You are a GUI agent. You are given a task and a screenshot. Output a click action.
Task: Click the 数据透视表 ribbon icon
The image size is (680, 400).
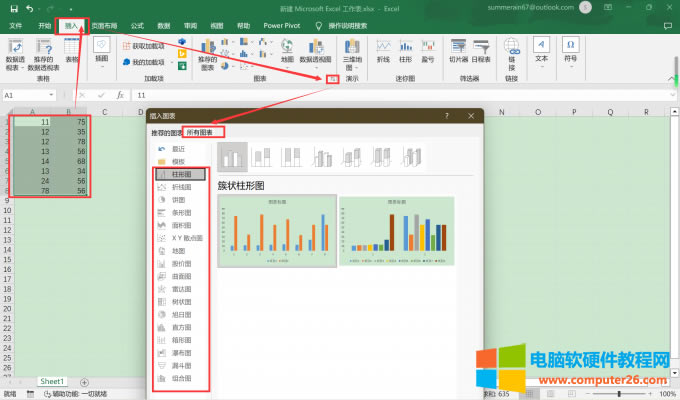coord(16,55)
